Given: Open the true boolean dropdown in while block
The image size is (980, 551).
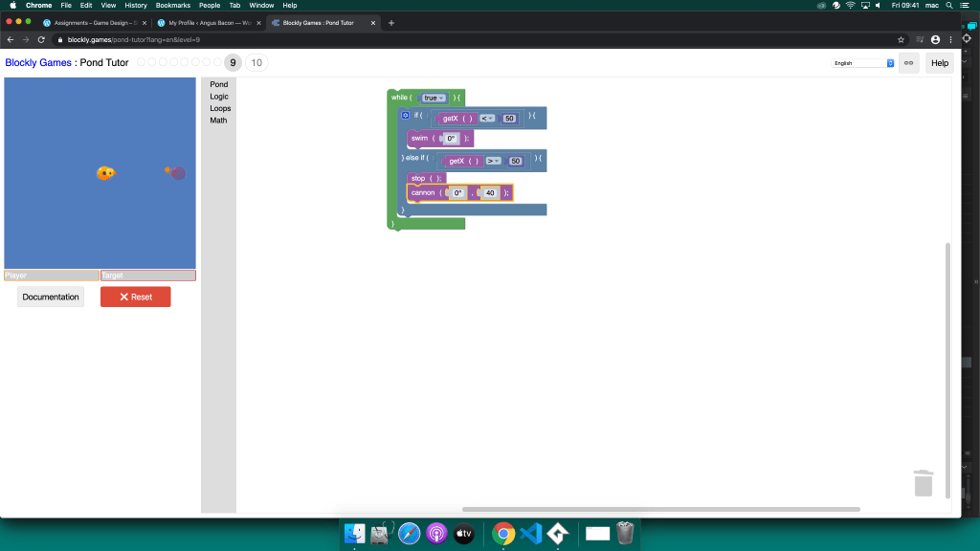Looking at the screenshot, I should click(x=434, y=98).
